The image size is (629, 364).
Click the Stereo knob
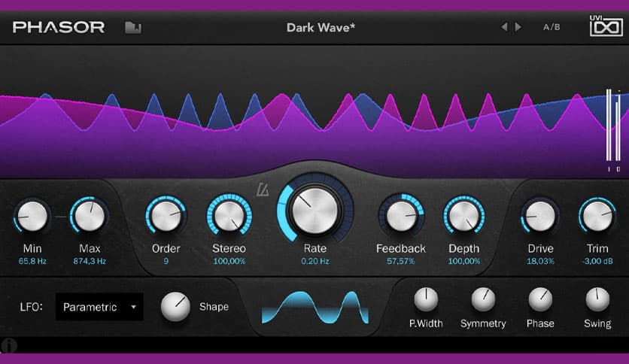coord(229,216)
